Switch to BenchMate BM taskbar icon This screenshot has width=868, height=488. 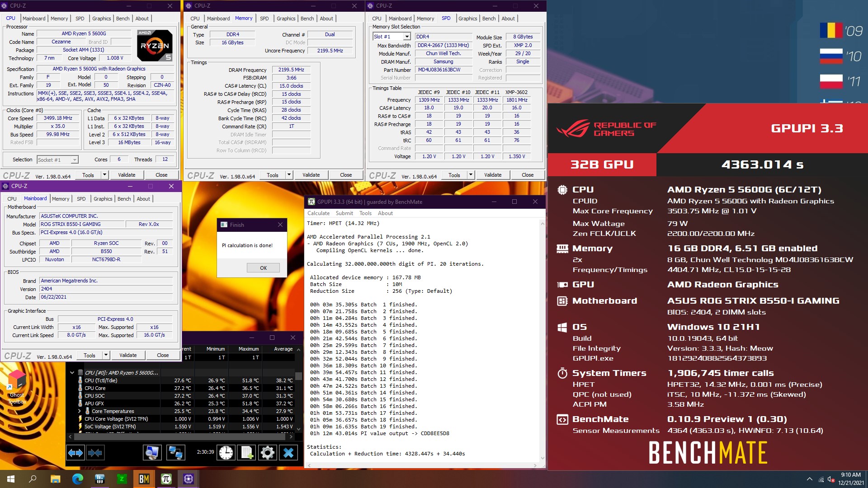pyautogui.click(x=144, y=479)
